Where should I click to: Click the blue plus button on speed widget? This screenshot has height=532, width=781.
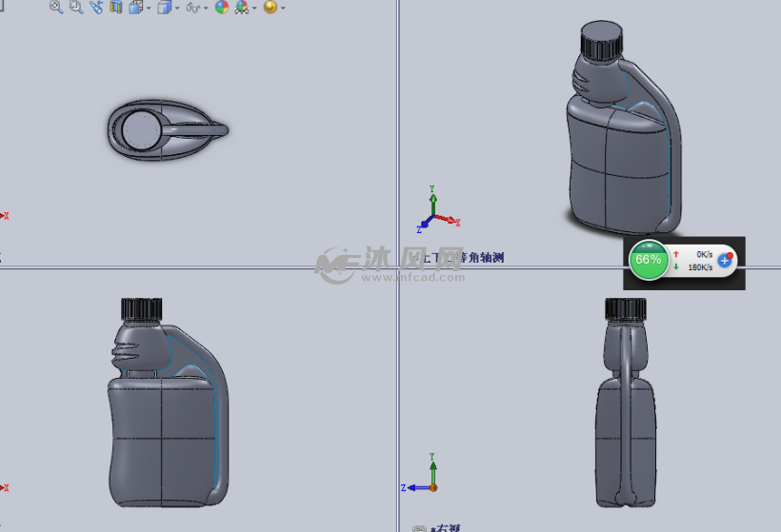coord(725,260)
